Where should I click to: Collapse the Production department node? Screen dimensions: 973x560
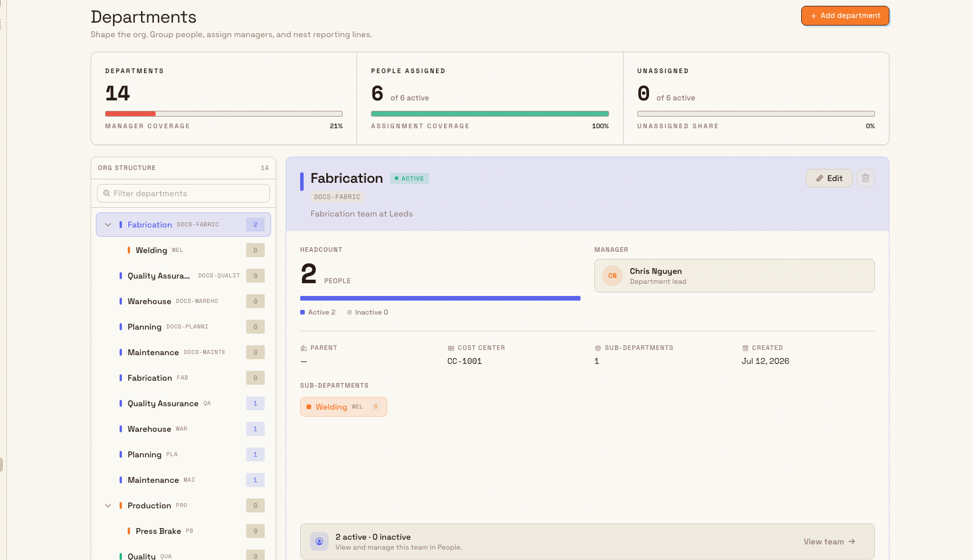point(108,505)
